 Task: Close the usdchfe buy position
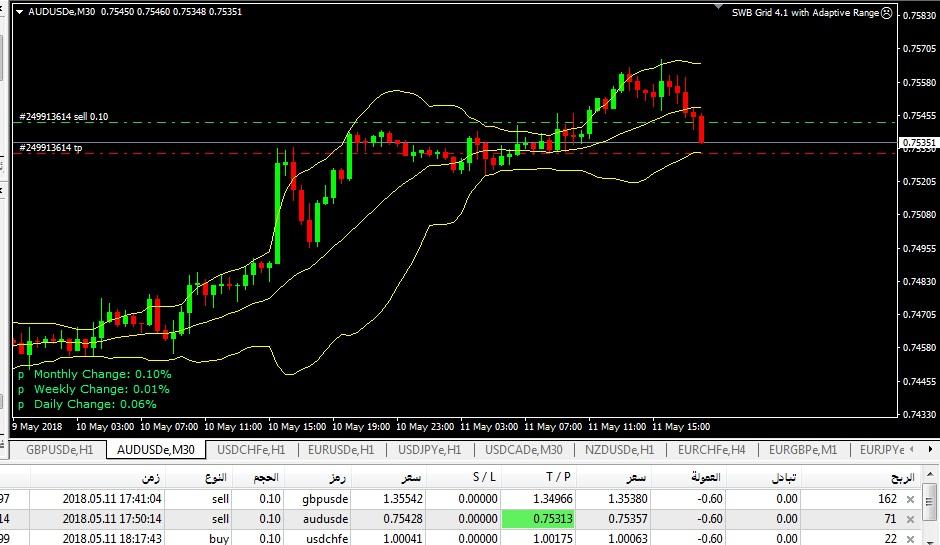tap(910, 538)
